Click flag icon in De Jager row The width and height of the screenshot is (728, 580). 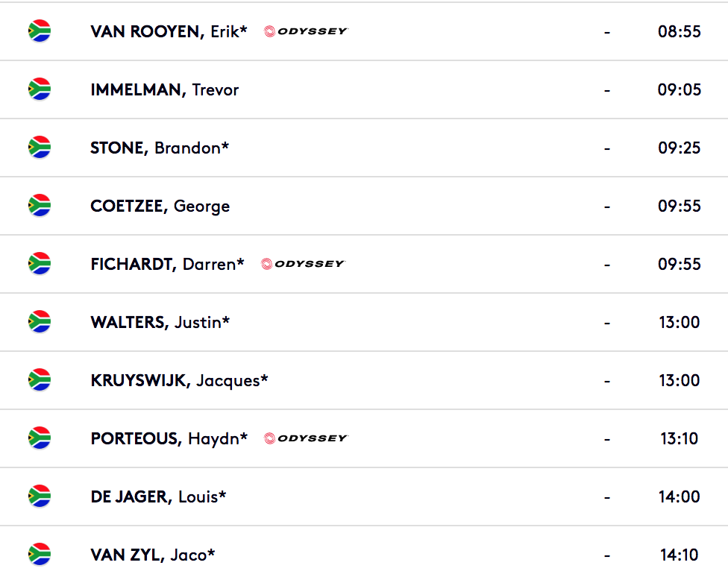pyautogui.click(x=40, y=497)
